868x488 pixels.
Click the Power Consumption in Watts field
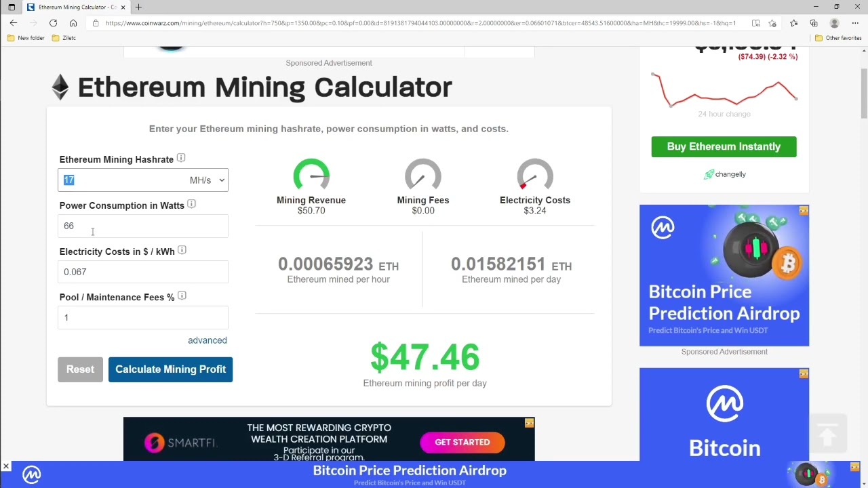click(x=143, y=226)
